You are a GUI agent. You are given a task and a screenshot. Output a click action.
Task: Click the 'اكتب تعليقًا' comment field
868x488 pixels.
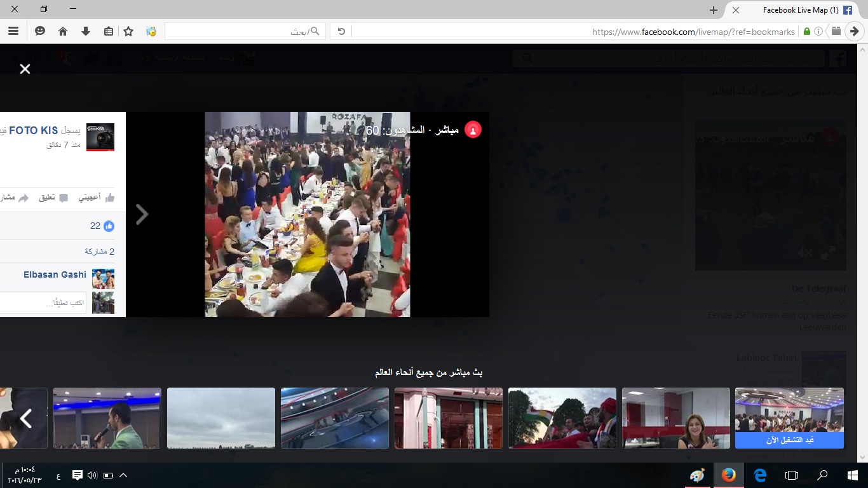click(x=43, y=302)
